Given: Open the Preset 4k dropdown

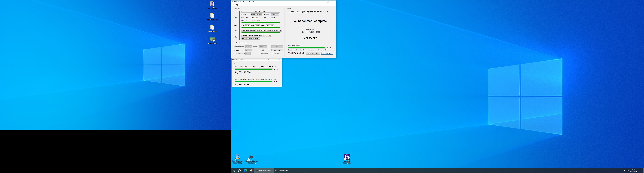Looking at the screenshot, I should click(248, 50).
